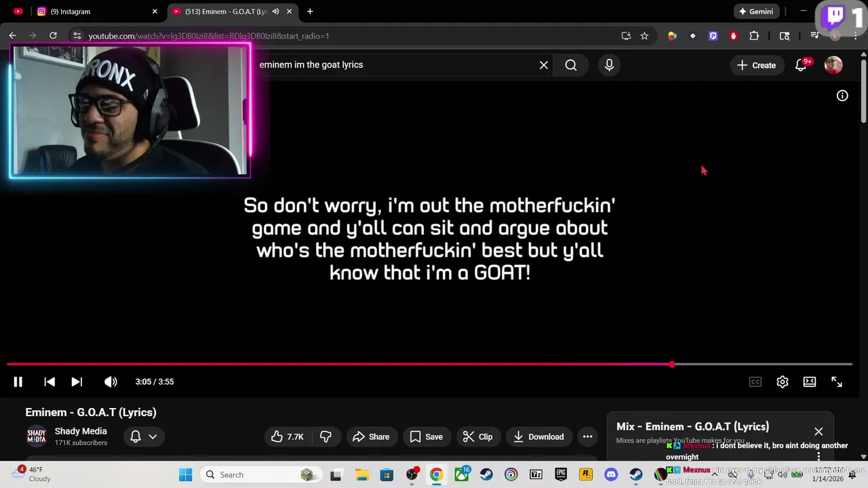Screen dimensions: 868x488
Task: Open the Shady Media channel link
Action: pos(81,431)
